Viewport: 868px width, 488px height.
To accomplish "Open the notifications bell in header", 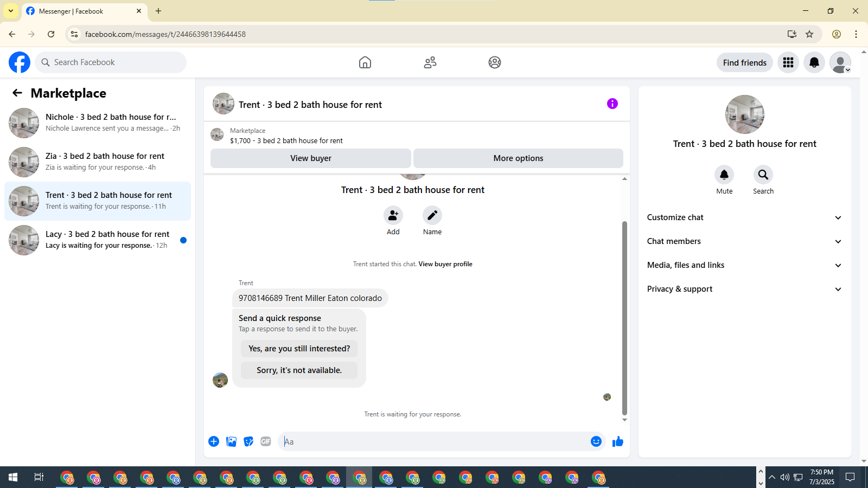I will 814,62.
